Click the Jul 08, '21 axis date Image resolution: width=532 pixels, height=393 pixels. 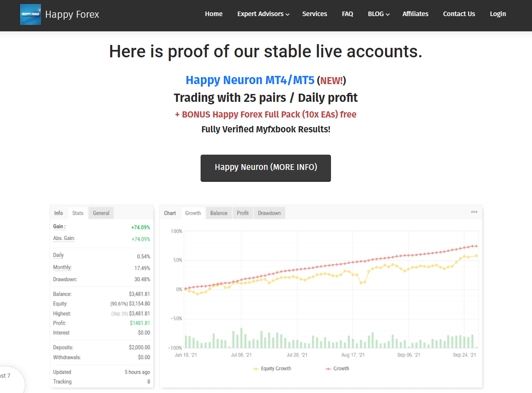[241, 355]
